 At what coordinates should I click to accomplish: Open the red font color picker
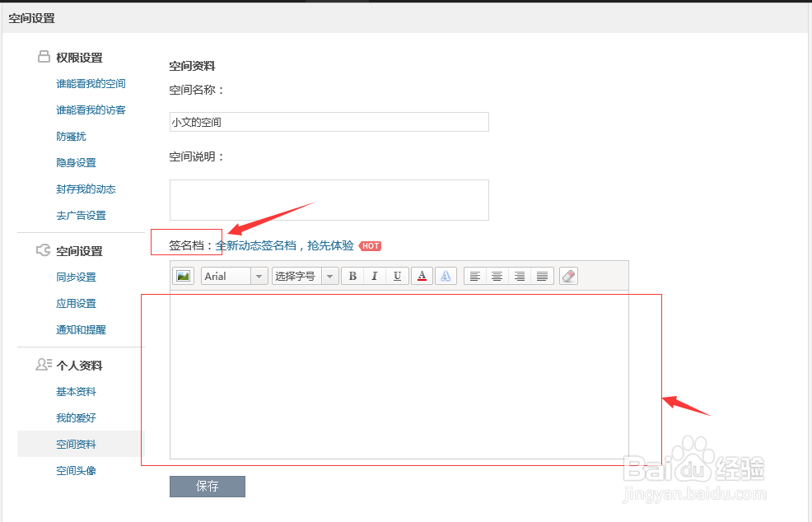(422, 276)
